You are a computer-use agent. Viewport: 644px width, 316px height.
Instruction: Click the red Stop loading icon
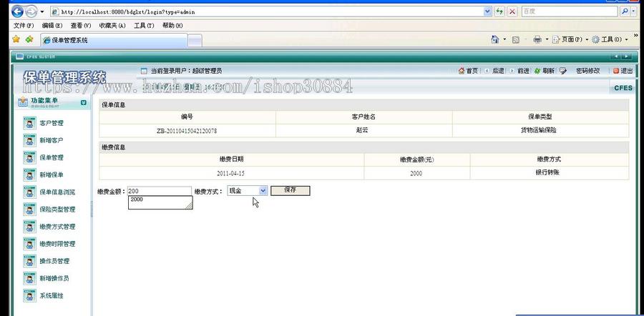pyautogui.click(x=512, y=11)
